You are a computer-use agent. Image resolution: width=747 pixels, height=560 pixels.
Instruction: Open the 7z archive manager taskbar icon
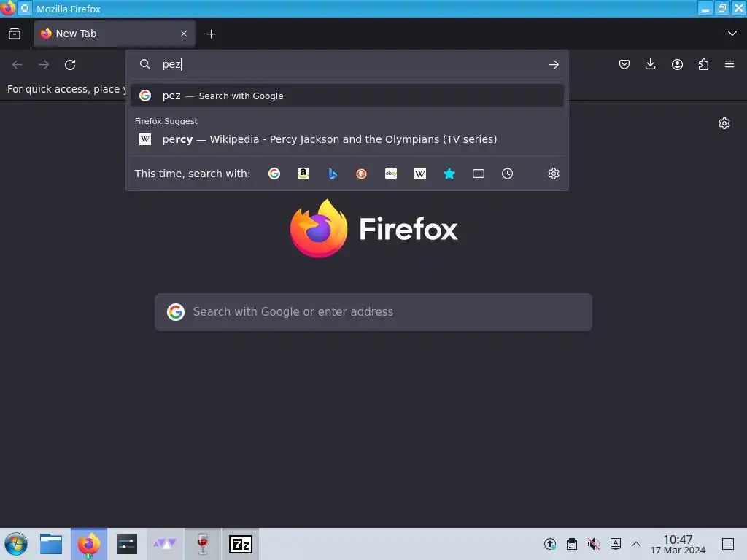241,544
